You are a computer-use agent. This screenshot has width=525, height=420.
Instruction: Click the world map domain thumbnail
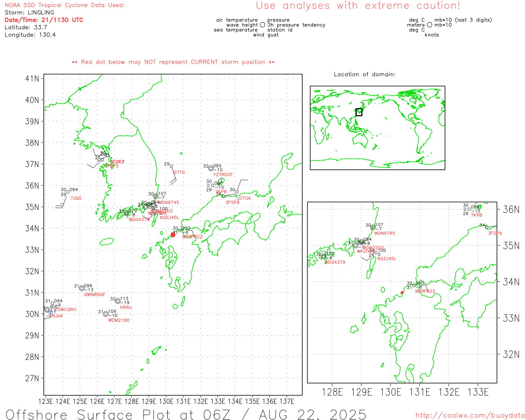coord(377,128)
